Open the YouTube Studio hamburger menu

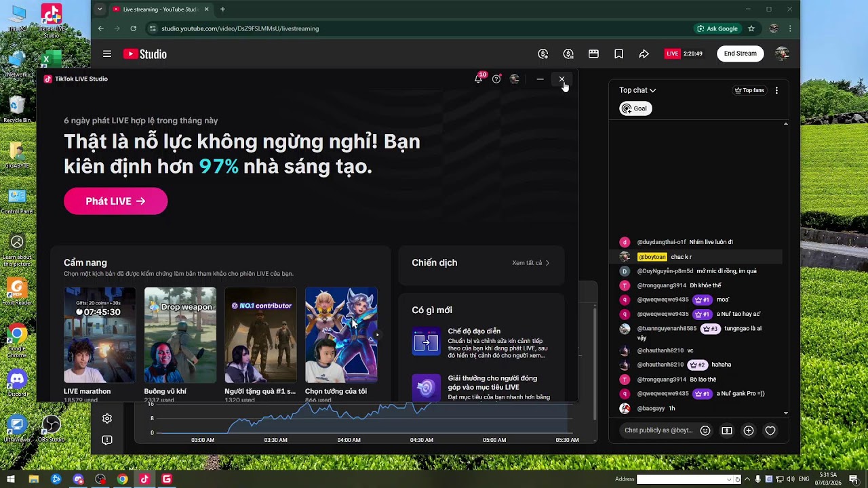[107, 54]
